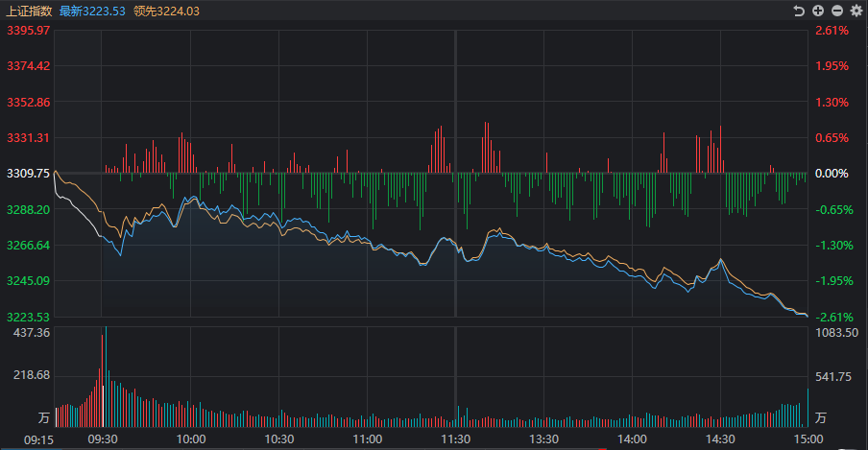This screenshot has height=450, width=868.
Task: Click the 1083.50 right volume axis label
Action: pos(835,332)
